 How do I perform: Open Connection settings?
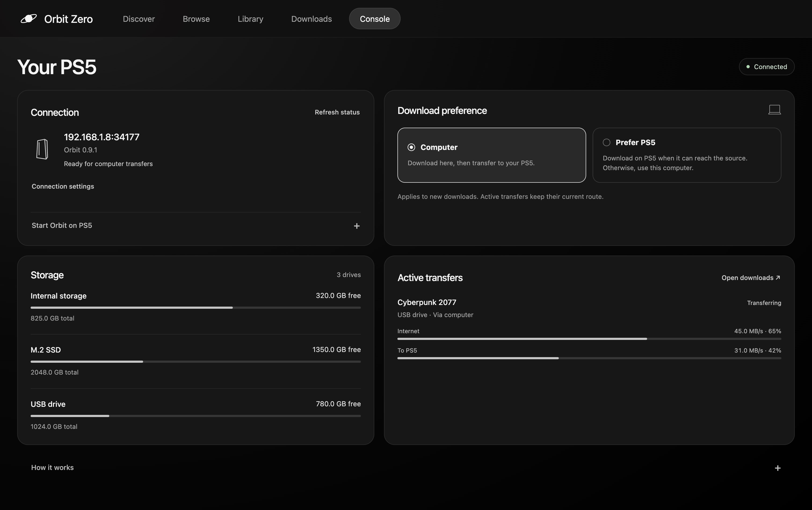[63, 186]
